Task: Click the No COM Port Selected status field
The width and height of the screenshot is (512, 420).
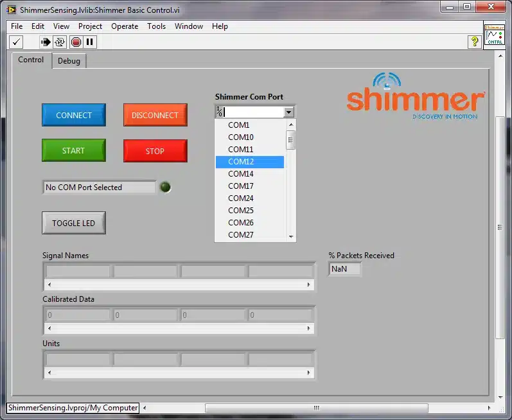Action: click(100, 188)
